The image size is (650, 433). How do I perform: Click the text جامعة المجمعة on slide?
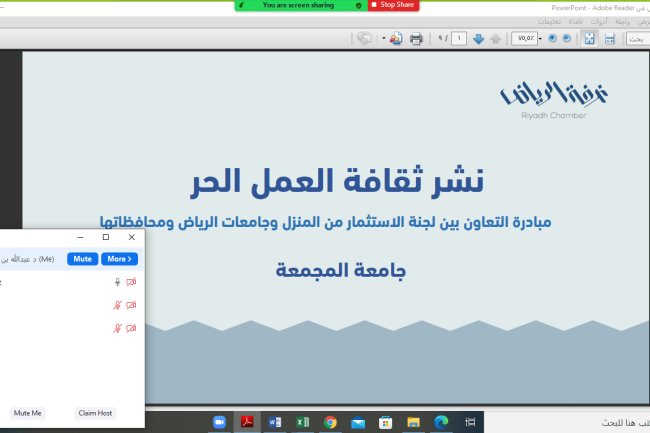pyautogui.click(x=341, y=271)
